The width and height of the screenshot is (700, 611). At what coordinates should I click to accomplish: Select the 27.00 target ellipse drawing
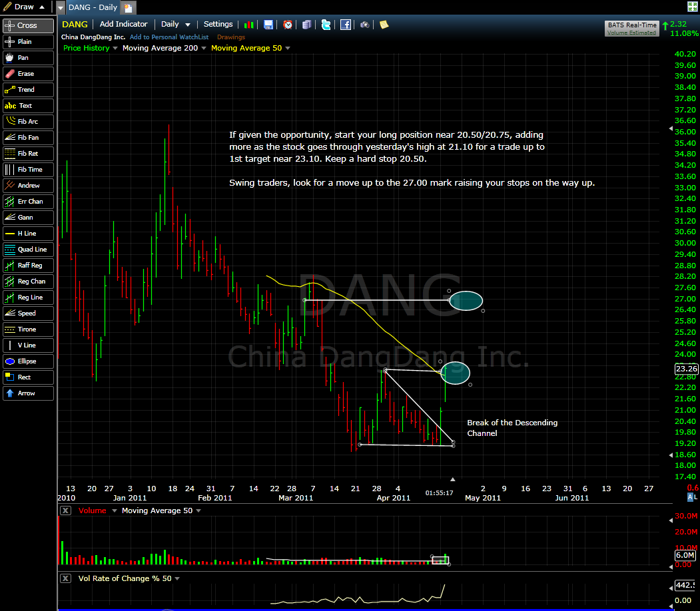point(466,301)
